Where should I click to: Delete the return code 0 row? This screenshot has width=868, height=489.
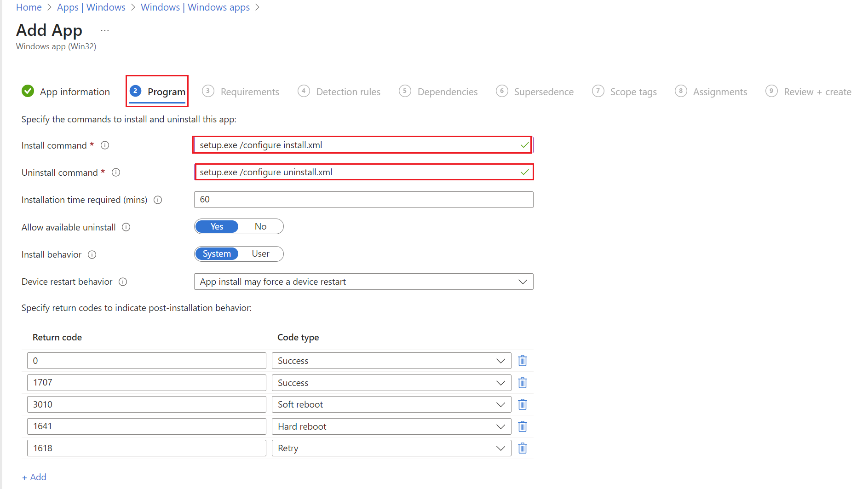tap(522, 360)
